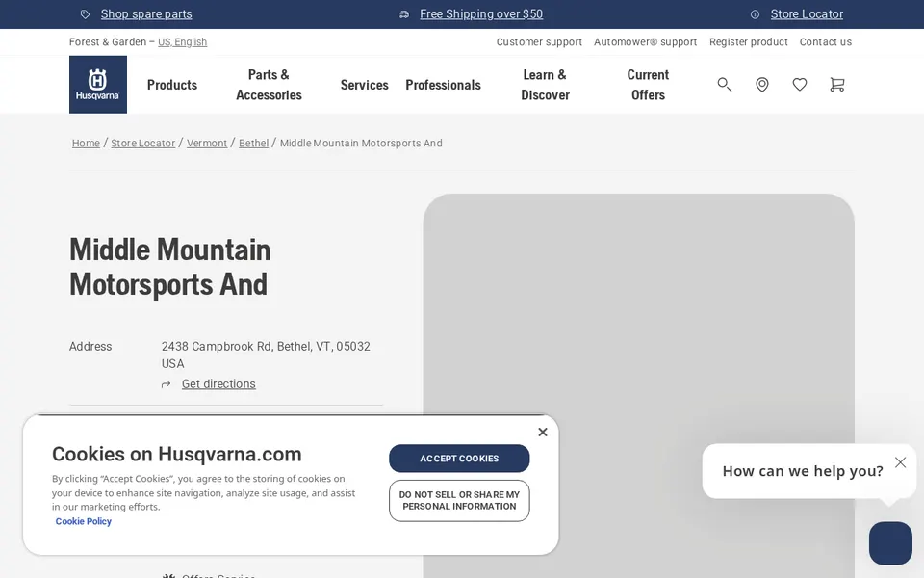The image size is (924, 578).
Task: Open the Products menu
Action: 172,85
